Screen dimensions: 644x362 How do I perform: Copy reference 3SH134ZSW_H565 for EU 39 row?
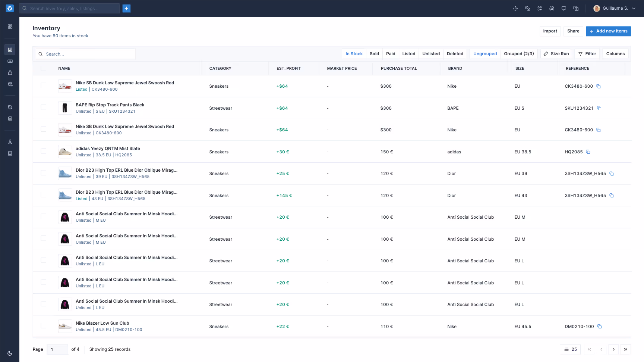point(612,174)
